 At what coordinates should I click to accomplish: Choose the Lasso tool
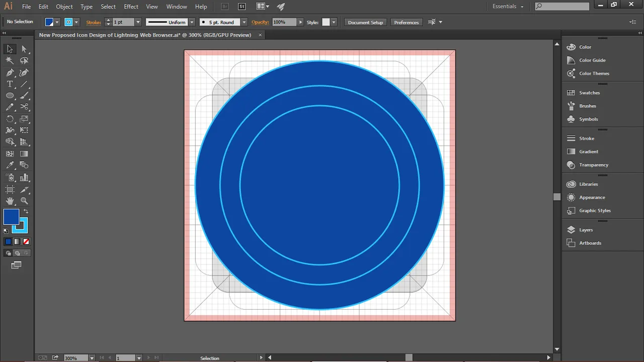pyautogui.click(x=24, y=60)
